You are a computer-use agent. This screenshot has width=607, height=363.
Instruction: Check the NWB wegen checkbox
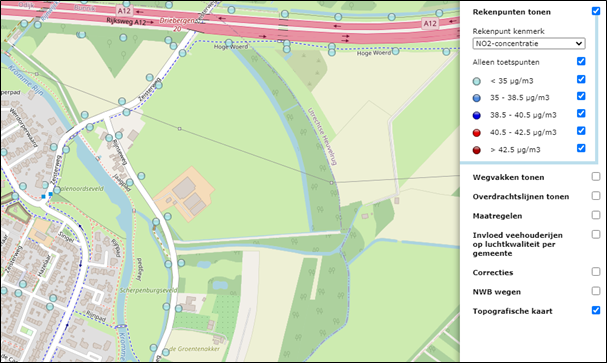tap(596, 291)
